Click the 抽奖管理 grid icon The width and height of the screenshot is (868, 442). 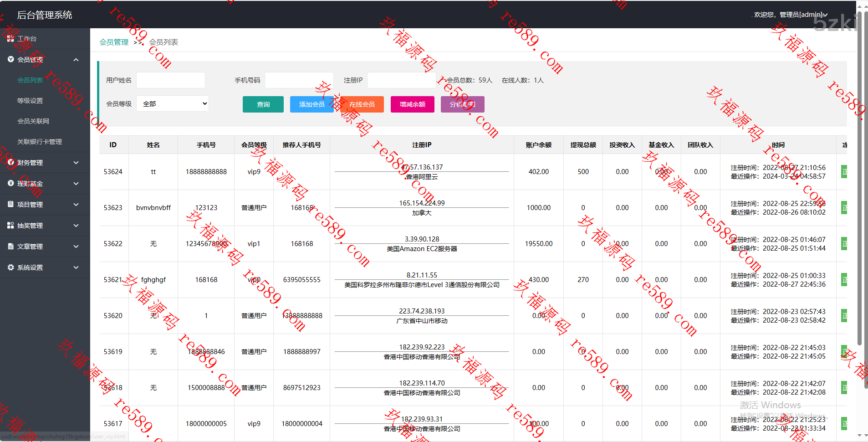(10, 226)
